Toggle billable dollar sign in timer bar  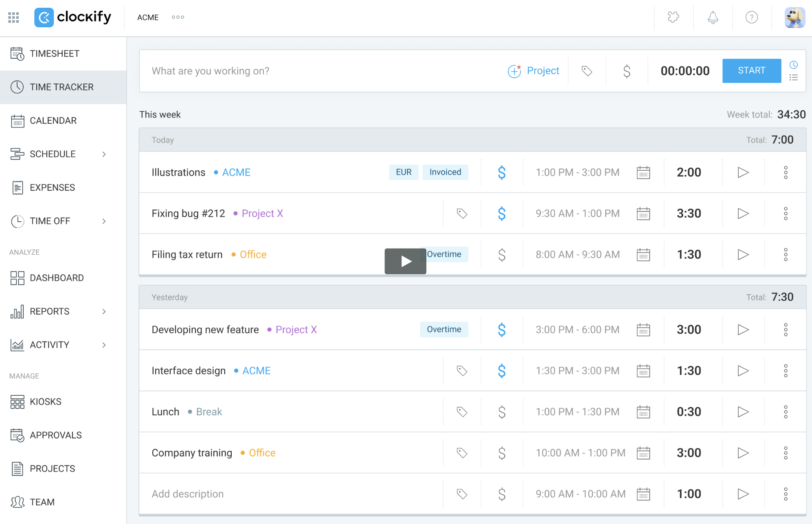click(626, 71)
